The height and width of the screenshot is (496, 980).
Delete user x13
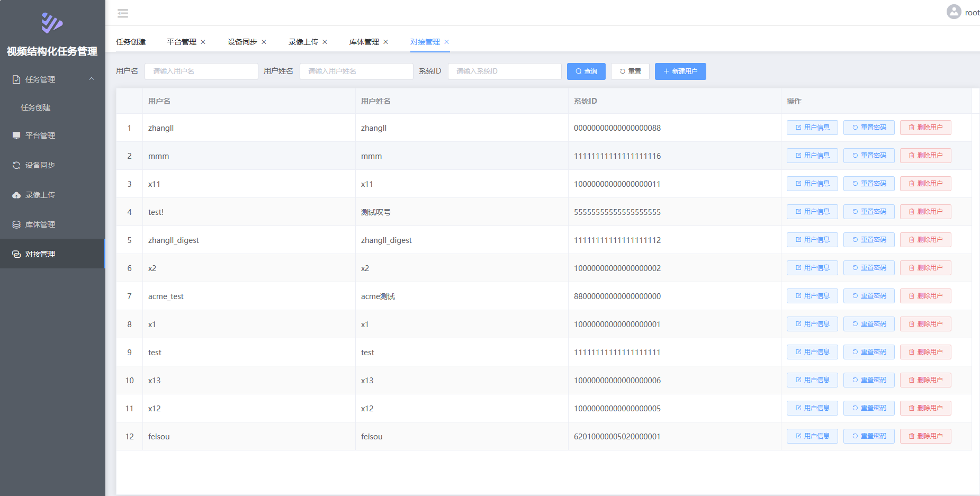(x=925, y=380)
